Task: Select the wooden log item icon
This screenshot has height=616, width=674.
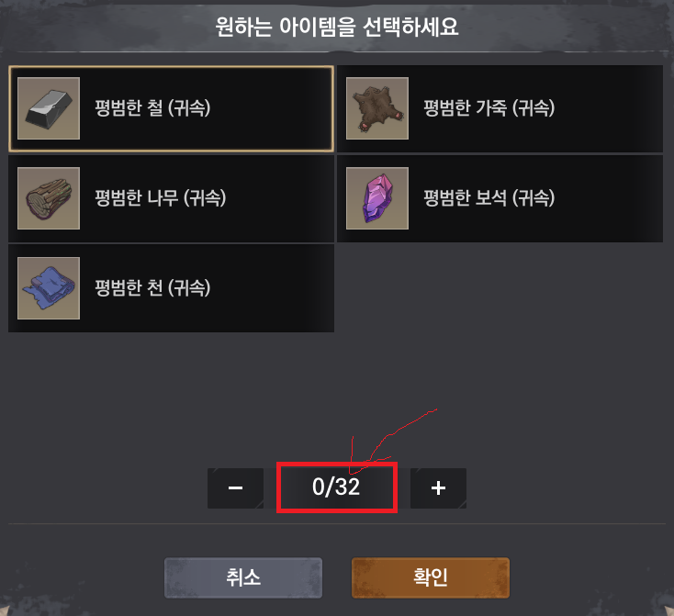Action: pos(49,198)
